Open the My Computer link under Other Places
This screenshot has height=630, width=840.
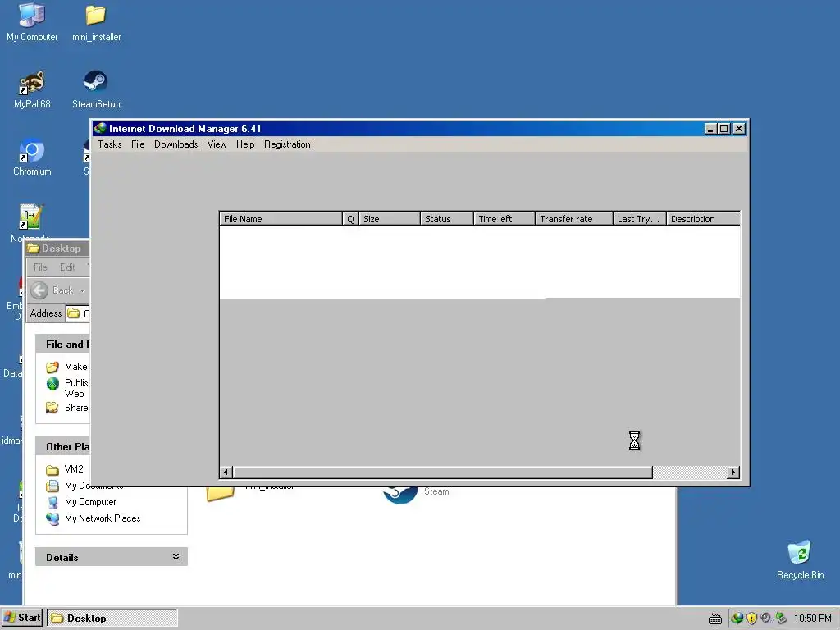90,502
